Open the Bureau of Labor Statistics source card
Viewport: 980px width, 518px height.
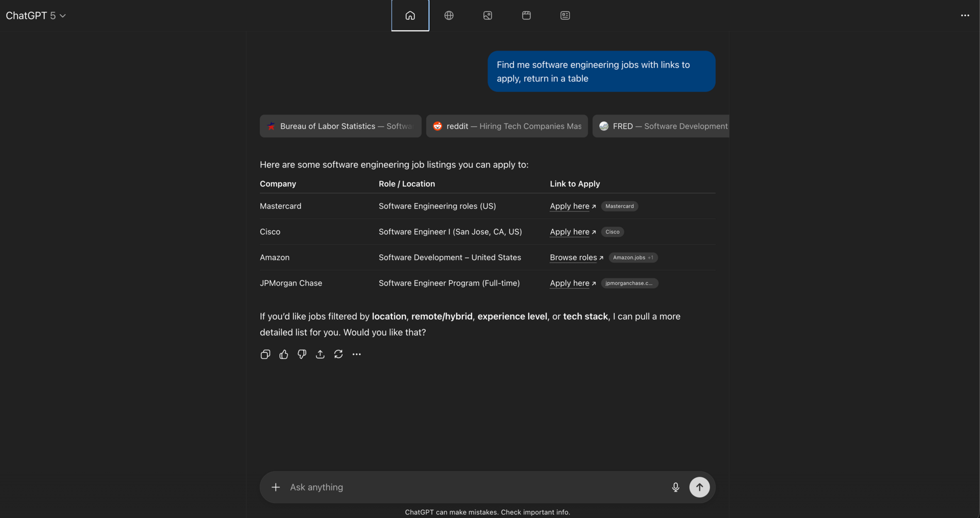340,126
